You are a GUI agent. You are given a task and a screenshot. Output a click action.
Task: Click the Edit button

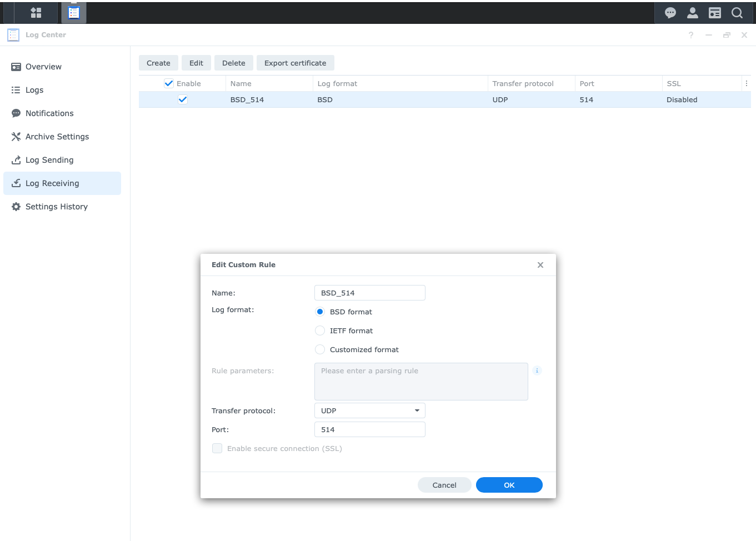pos(196,63)
